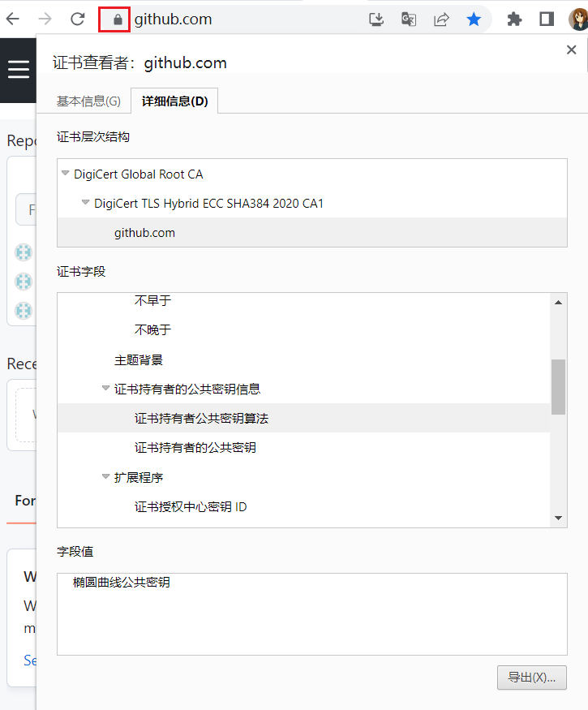This screenshot has width=588, height=710.
Task: Click the 椭圆曲线公共密钥 field value text
Action: [122, 582]
